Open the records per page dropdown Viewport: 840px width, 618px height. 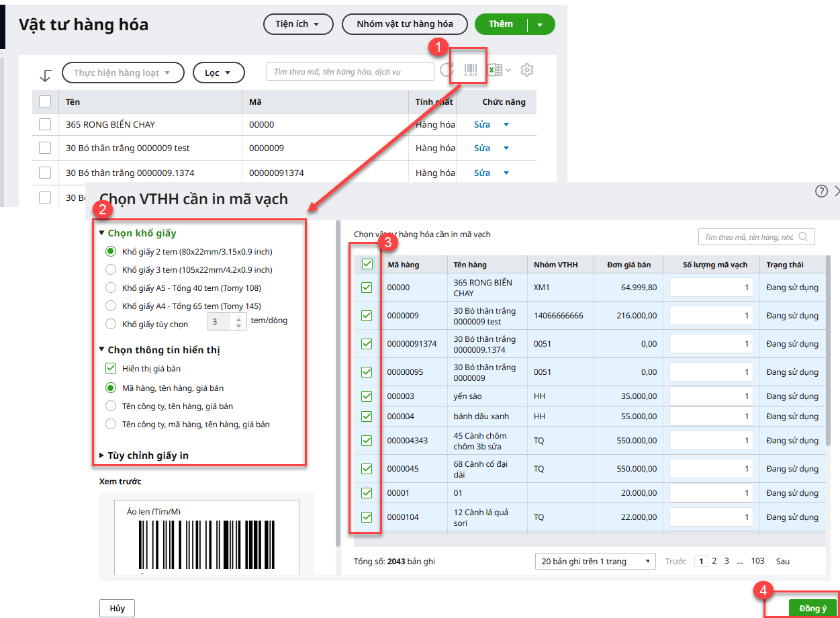(x=595, y=561)
